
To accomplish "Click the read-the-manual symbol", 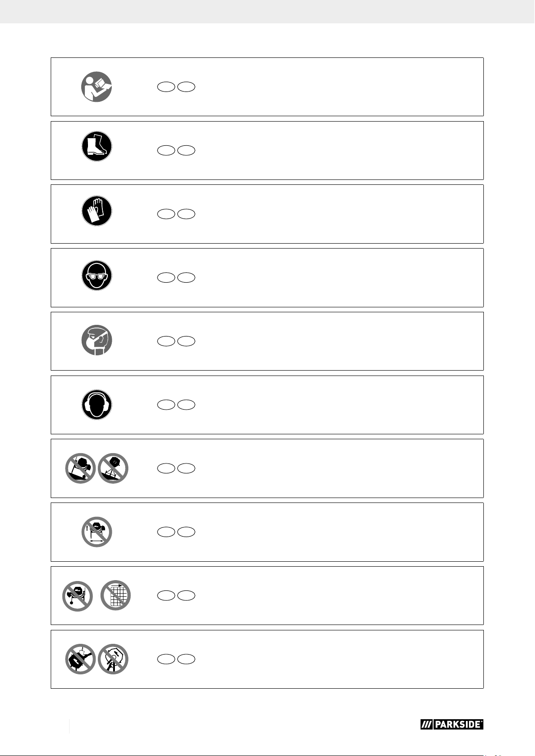I will pos(96,87).
